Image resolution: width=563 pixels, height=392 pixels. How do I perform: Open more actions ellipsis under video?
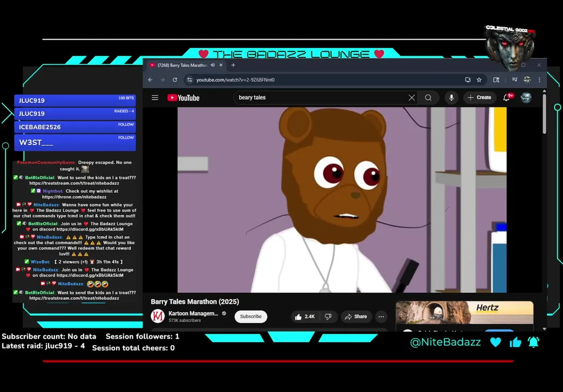[x=381, y=317]
